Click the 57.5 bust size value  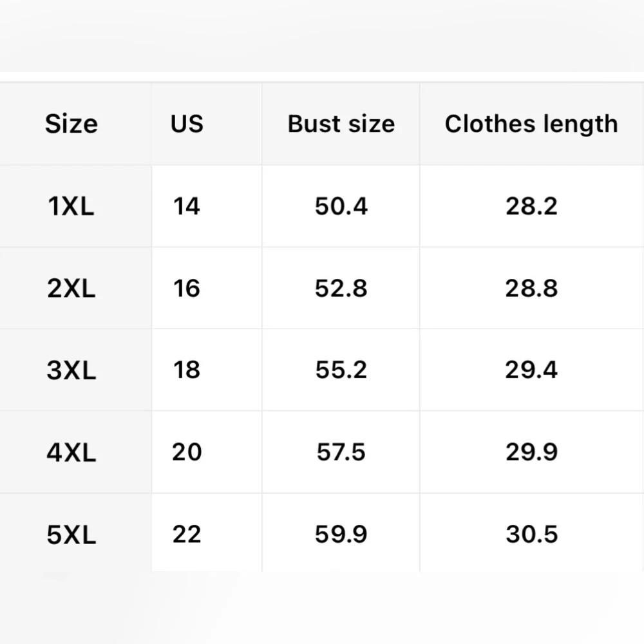coord(341,452)
